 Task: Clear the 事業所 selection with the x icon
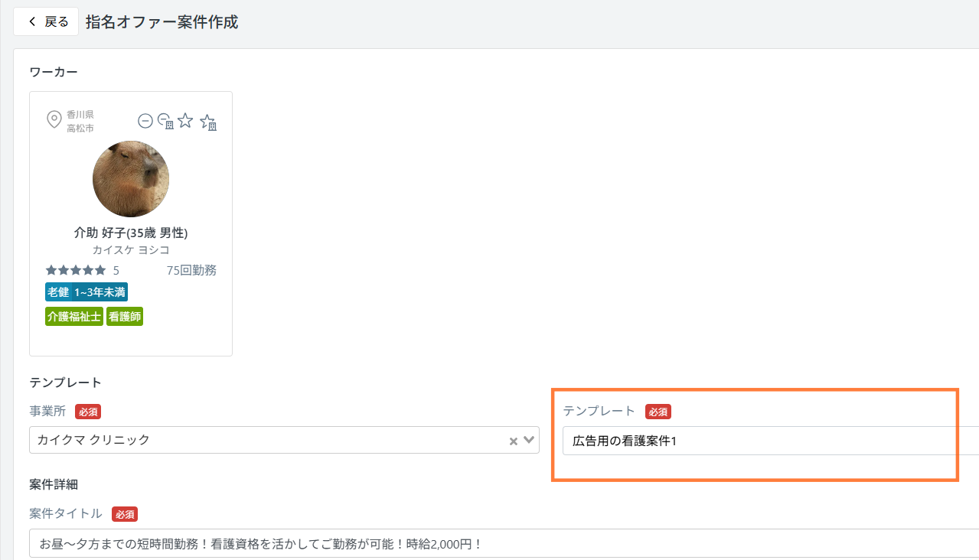point(514,441)
